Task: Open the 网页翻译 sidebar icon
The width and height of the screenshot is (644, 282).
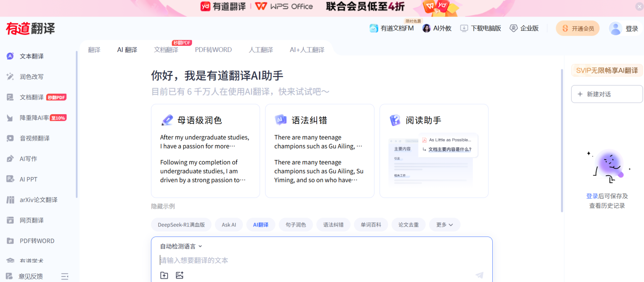Action: pyautogui.click(x=10, y=220)
